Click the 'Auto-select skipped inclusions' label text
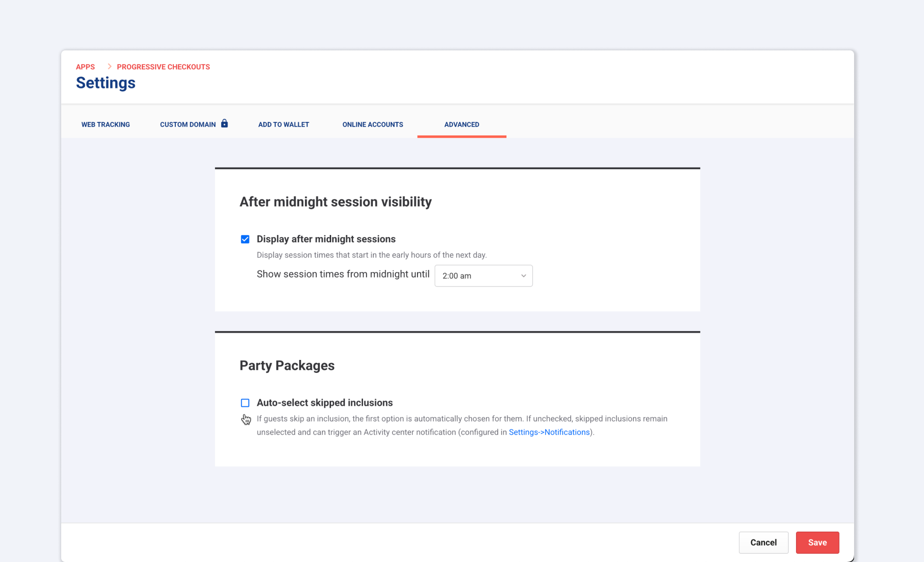This screenshot has width=924, height=562. point(324,403)
